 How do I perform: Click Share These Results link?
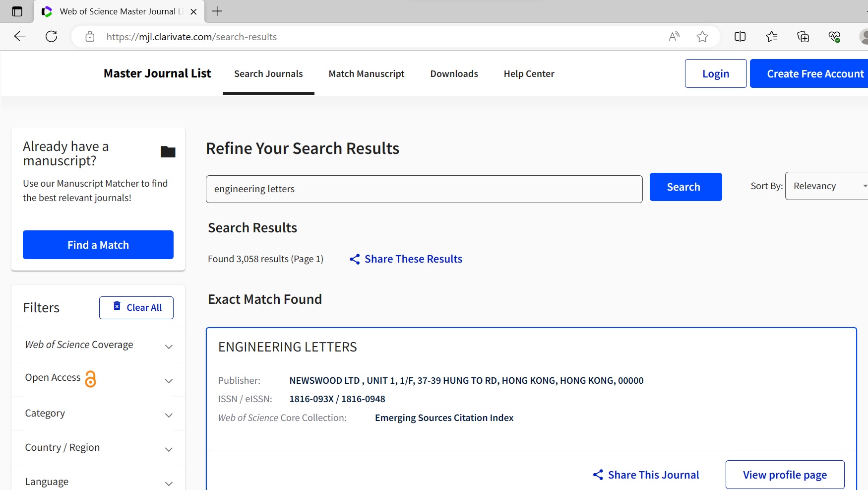[413, 259]
